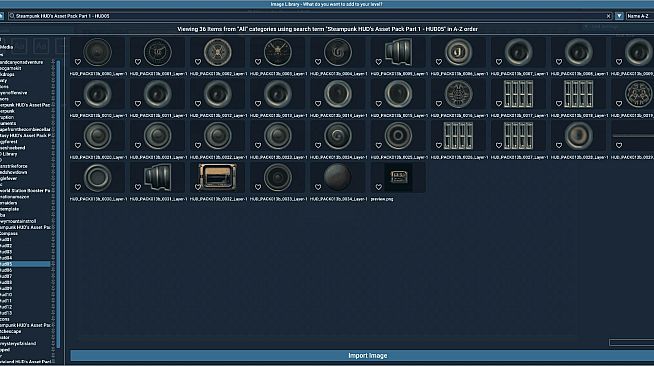Select thumbnail HUD_PACK013b_0023_Layer-1
This screenshot has width=654, height=366.
[x=278, y=135]
